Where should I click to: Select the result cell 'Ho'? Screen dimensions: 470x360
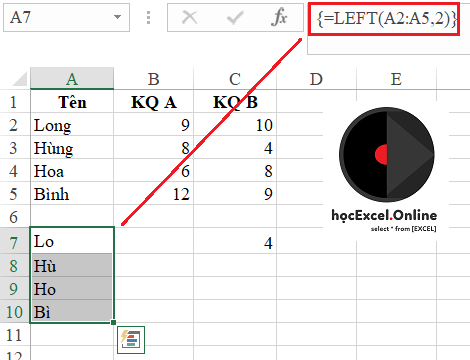tap(72, 288)
